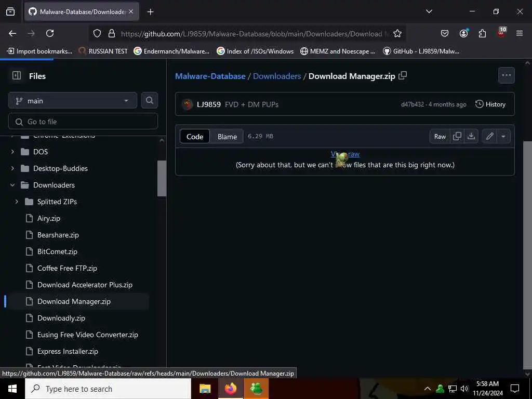Screen dimensions: 532x399
Task: Expand the DOS folder
Action: [x=12, y=152]
